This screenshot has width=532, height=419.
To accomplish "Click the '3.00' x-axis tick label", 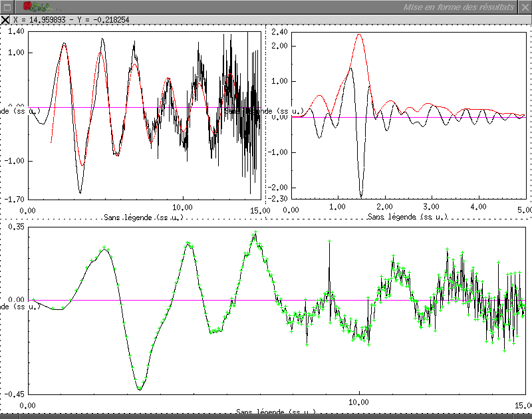I will click(431, 207).
